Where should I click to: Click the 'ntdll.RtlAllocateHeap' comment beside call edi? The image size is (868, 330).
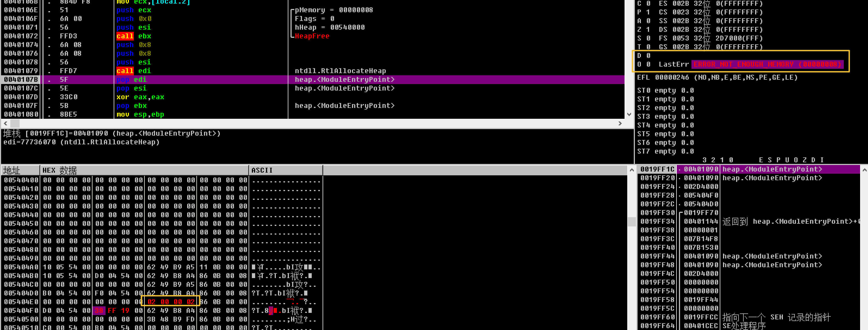[340, 71]
